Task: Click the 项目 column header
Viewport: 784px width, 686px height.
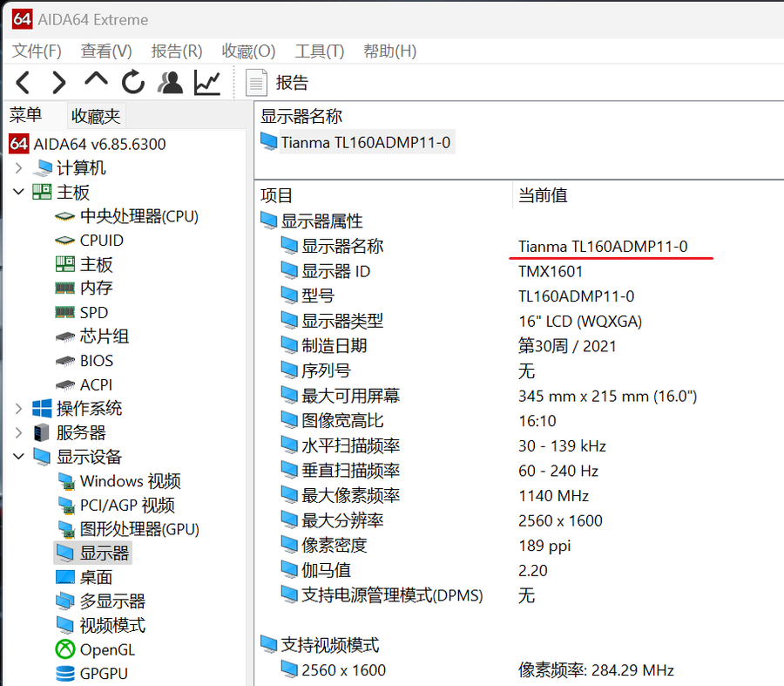Action: point(276,195)
